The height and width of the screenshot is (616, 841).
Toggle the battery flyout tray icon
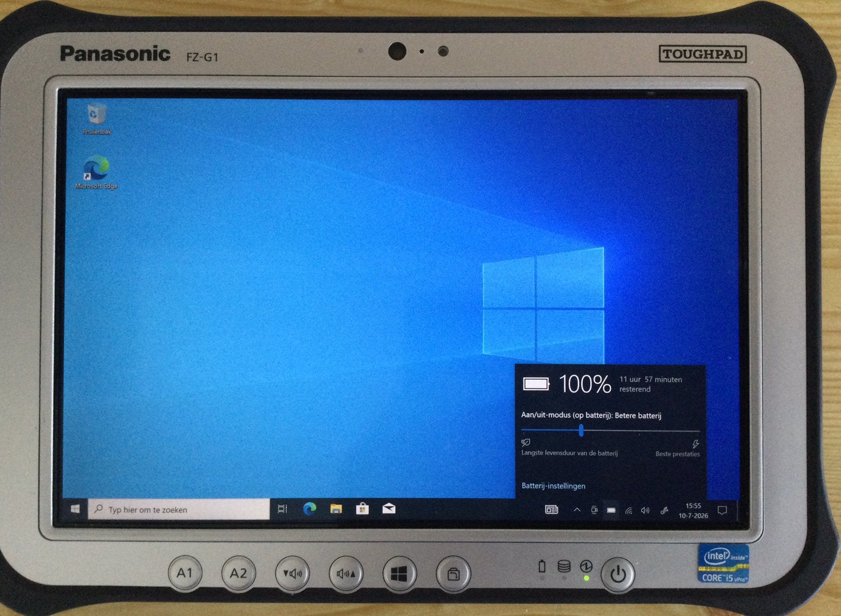tap(611, 510)
